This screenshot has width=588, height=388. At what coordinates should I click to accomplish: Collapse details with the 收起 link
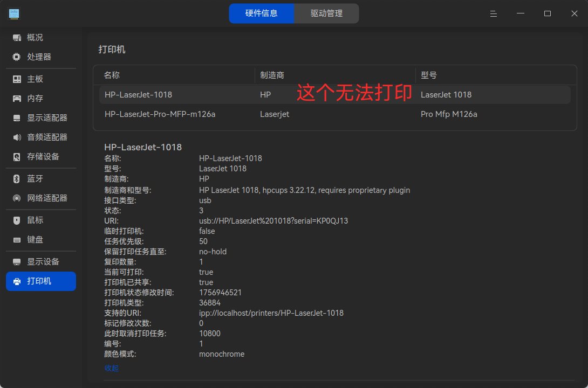point(111,368)
